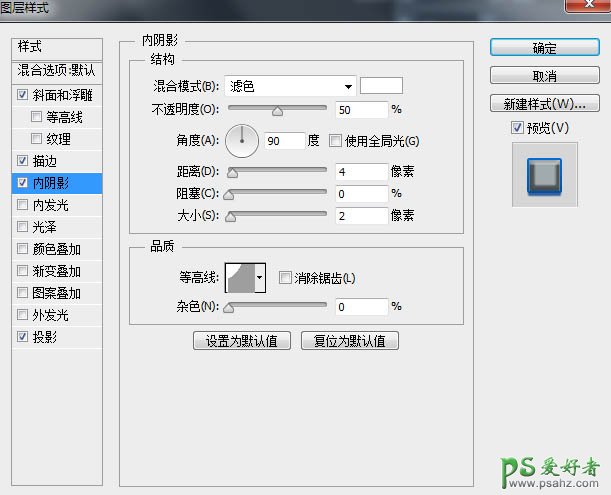
Task: Uncheck the 预览 preview checkbox
Action: point(516,128)
